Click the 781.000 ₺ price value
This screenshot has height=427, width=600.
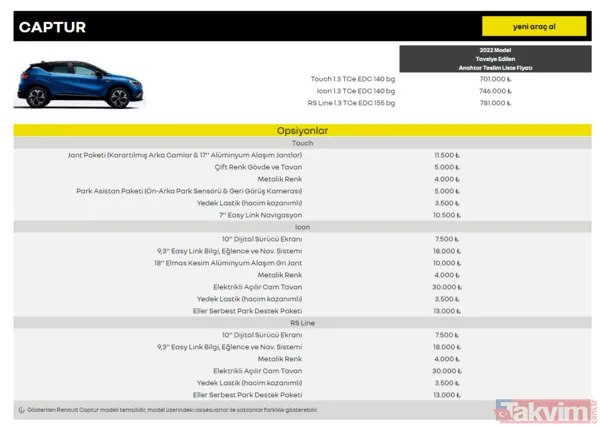[494, 102]
